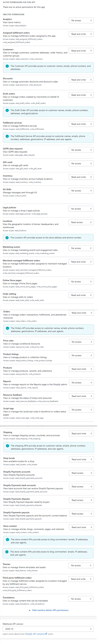Open Assigned fulfillment orders access dropdown
The width and height of the screenshot is (99, 644).
pyautogui.click(x=81, y=34)
